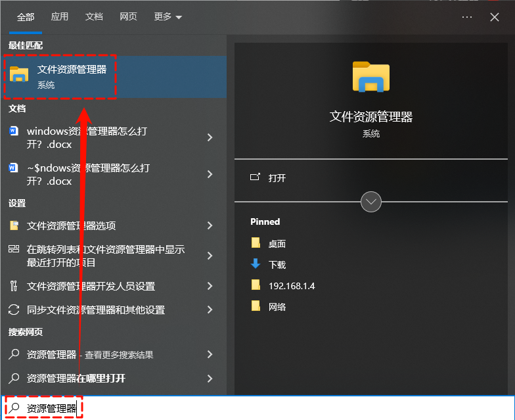Screen dimensions: 515x420
Task: Open 文件资源管理器 best match result
Action: [114, 77]
